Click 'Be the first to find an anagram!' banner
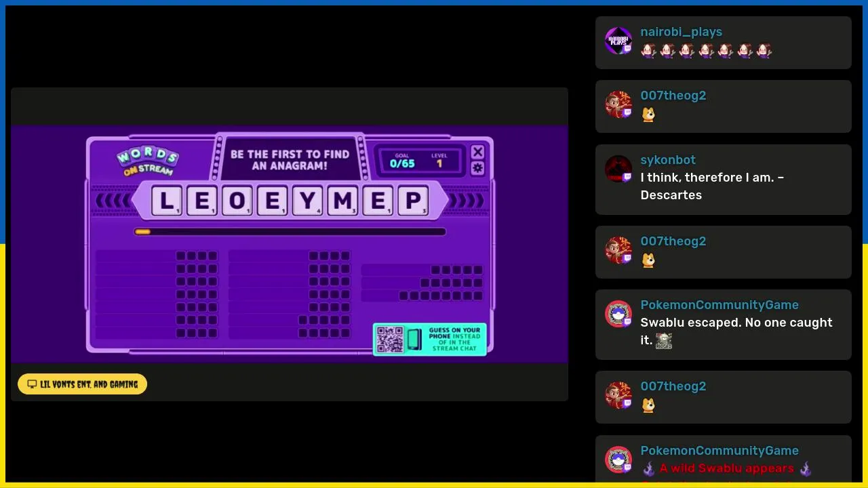Screen dimensions: 868x488 290,160
